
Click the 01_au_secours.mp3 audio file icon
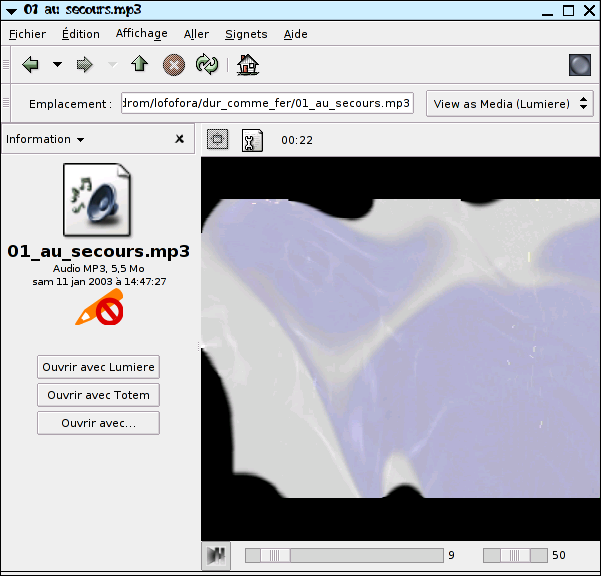(x=97, y=199)
